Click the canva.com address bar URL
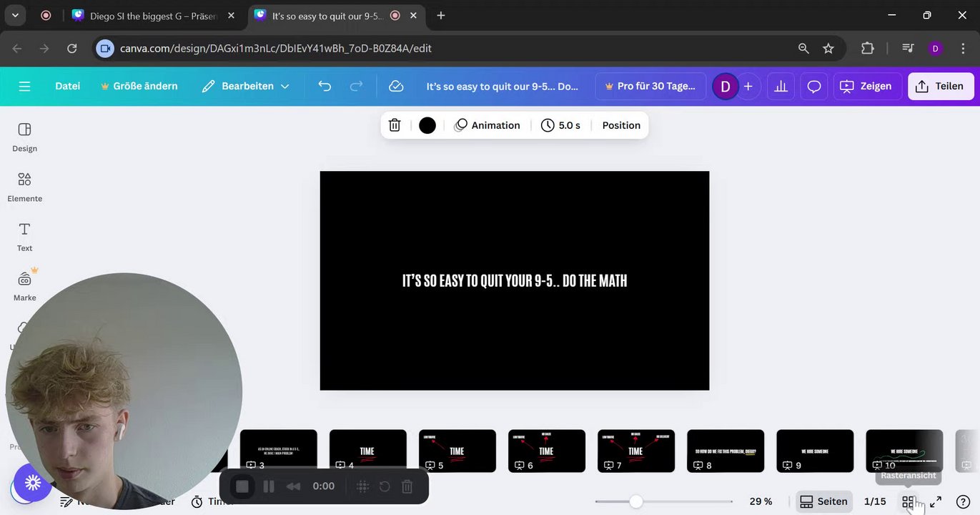Screen dimensions: 980x515 coord(276,49)
